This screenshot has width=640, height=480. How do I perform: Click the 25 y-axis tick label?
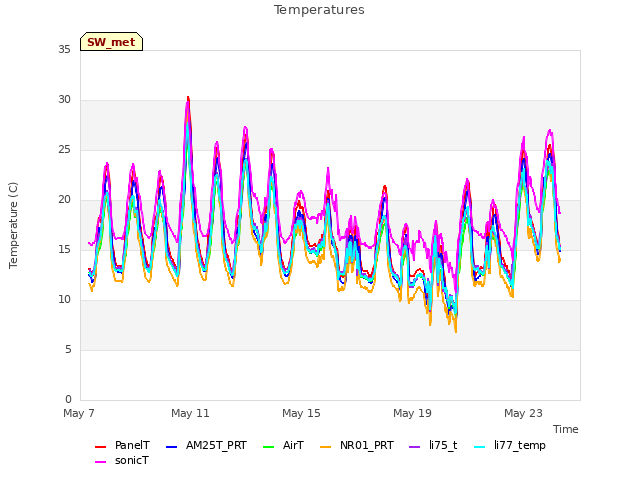tap(64, 150)
